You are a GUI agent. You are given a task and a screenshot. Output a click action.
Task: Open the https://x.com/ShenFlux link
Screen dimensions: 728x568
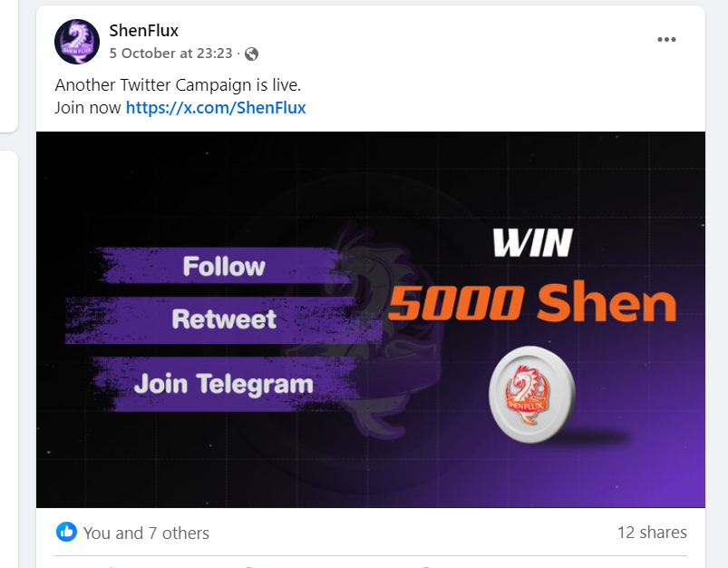point(216,108)
